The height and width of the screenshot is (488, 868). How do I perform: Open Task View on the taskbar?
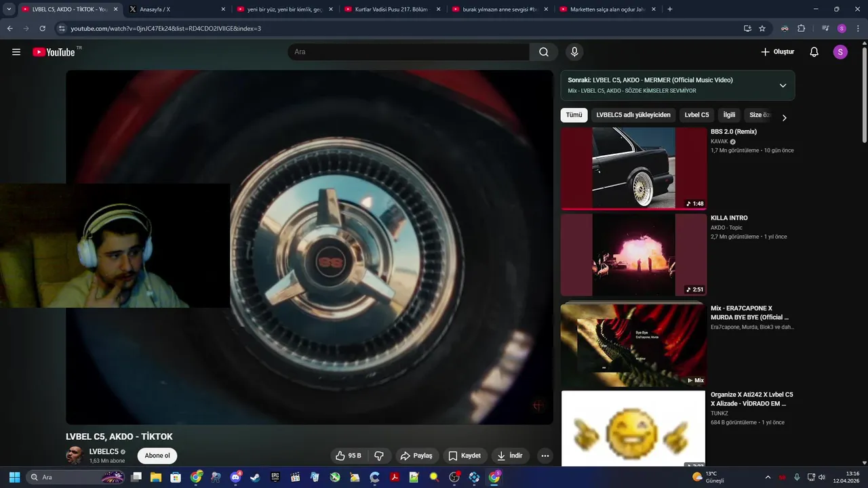click(136, 477)
